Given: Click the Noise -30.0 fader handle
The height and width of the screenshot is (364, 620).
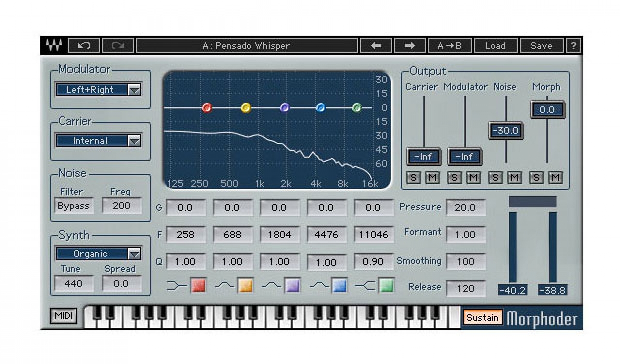Looking at the screenshot, I should click(x=506, y=131).
